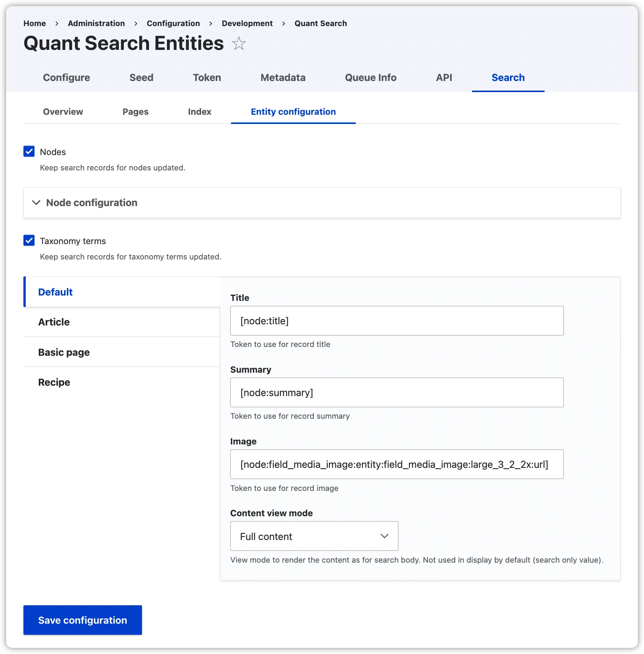Image resolution: width=644 pixels, height=654 pixels.
Task: Switch to the API tab
Action: pos(444,78)
